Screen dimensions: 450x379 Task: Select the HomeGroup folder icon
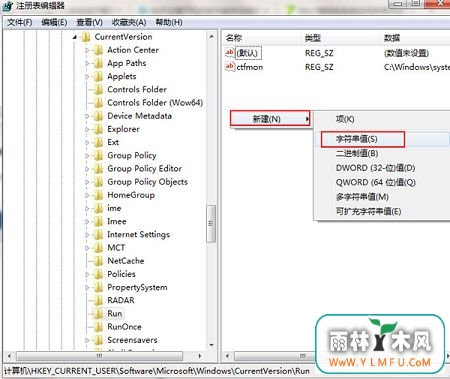[x=99, y=195]
